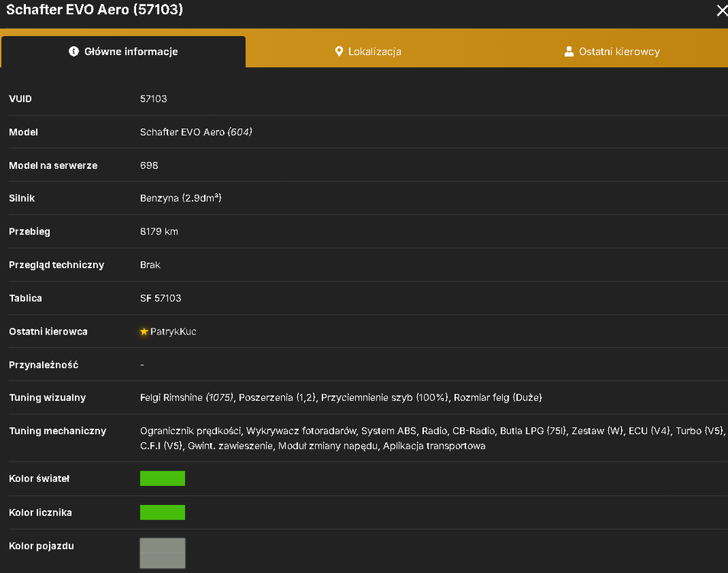Click the Przynależność row label
This screenshot has height=573, width=728.
tap(44, 365)
